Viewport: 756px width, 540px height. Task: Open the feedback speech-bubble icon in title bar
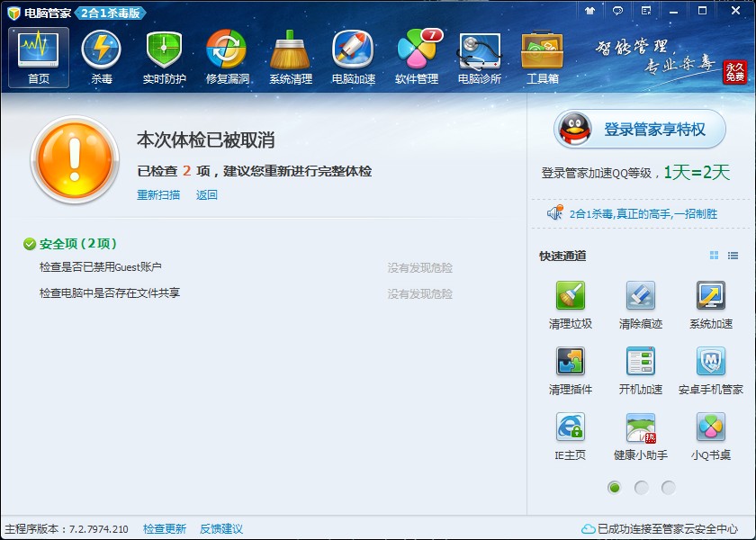tap(617, 11)
